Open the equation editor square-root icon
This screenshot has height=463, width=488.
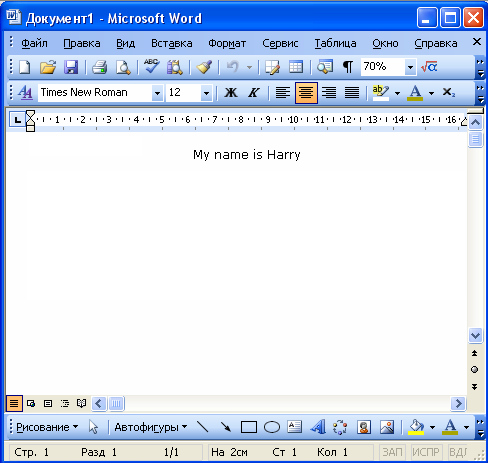429,67
